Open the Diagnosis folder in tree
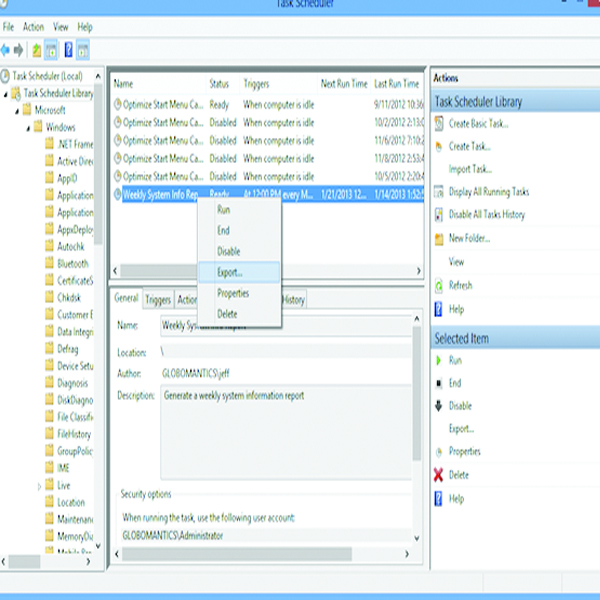Image resolution: width=600 pixels, height=600 pixels. [x=72, y=383]
